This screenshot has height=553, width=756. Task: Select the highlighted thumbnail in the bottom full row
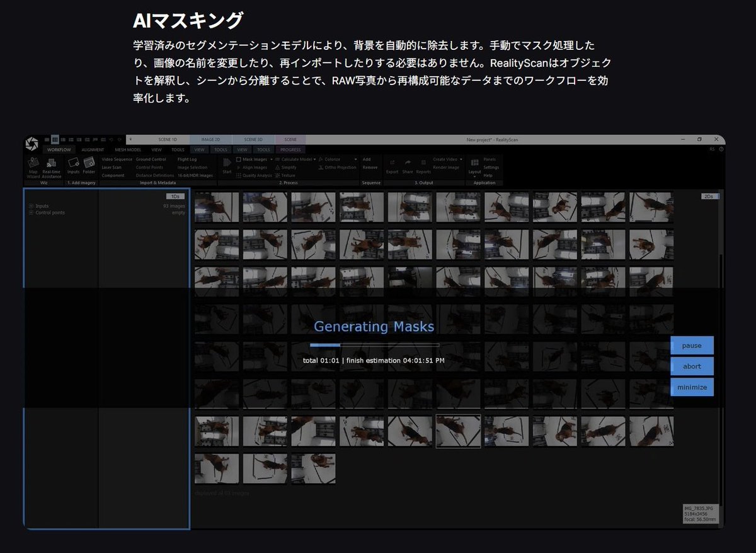click(458, 431)
